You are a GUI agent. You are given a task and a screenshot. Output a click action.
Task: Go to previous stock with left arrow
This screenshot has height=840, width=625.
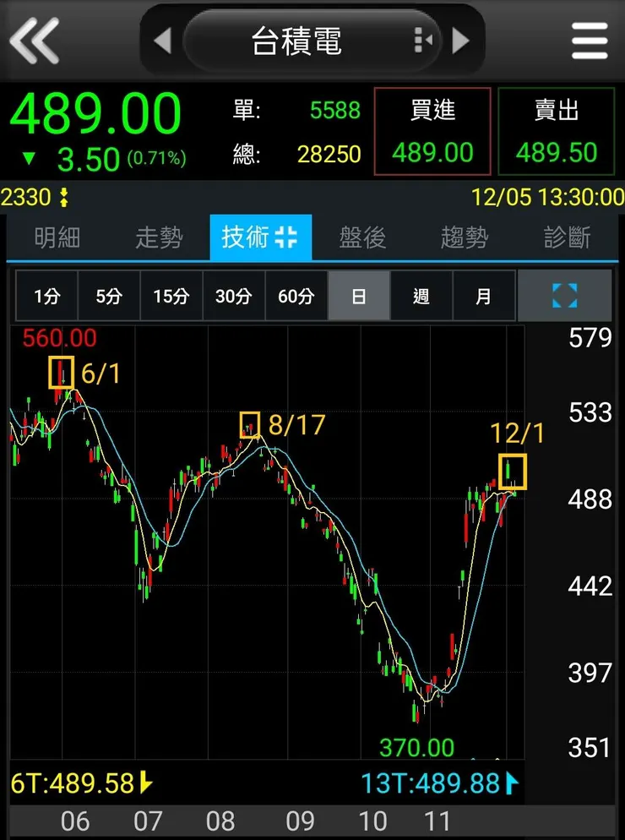point(163,41)
